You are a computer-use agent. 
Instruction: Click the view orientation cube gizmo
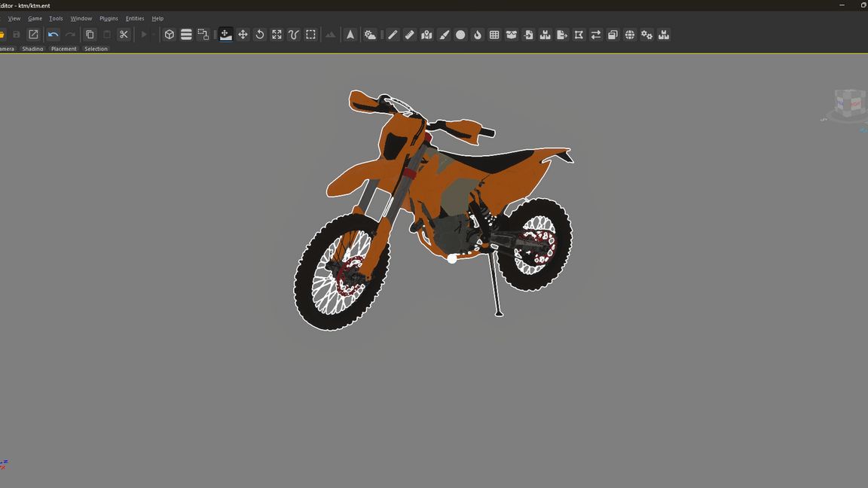tap(848, 104)
